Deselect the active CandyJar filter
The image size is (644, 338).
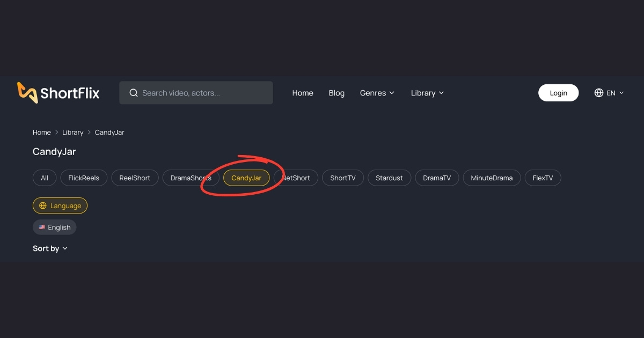246,178
